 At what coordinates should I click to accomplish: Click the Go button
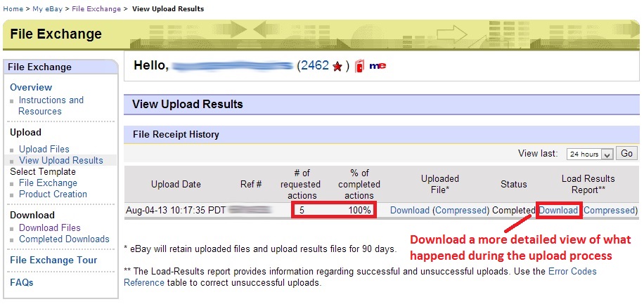(626, 154)
